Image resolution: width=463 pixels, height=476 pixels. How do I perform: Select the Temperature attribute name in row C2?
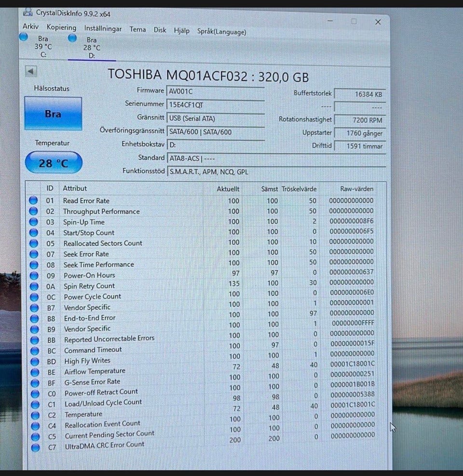(83, 414)
